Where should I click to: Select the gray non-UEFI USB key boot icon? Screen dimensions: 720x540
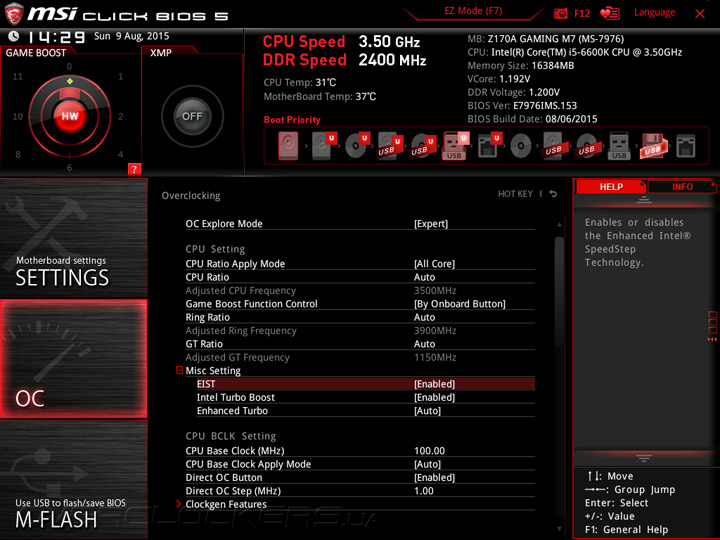click(619, 146)
